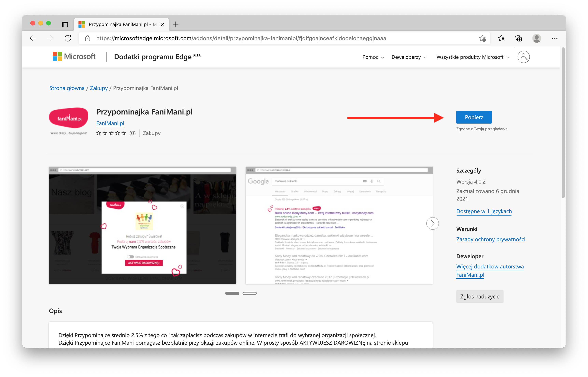This screenshot has height=377, width=588.
Task: View site info via lock icon
Action: pos(87,38)
